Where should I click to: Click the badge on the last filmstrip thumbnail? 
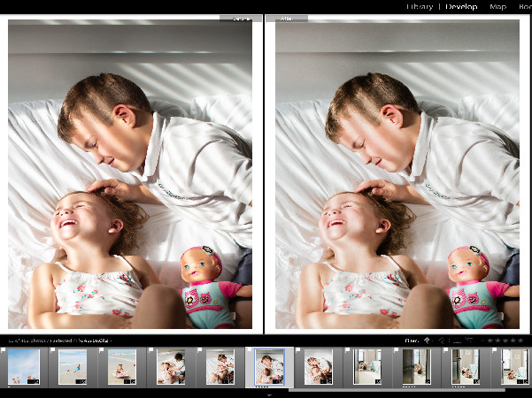tap(525, 381)
